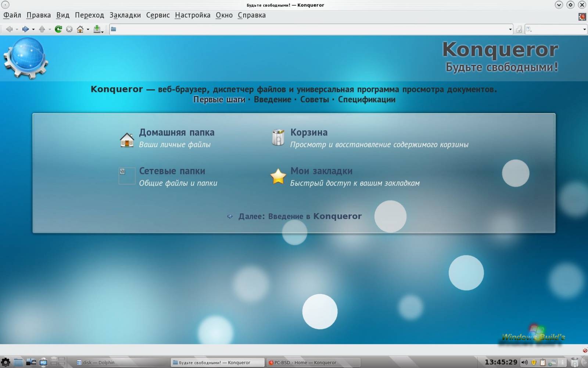The image size is (588, 368).
Task: Open the window menu button in titlebar
Action: tap(5, 5)
